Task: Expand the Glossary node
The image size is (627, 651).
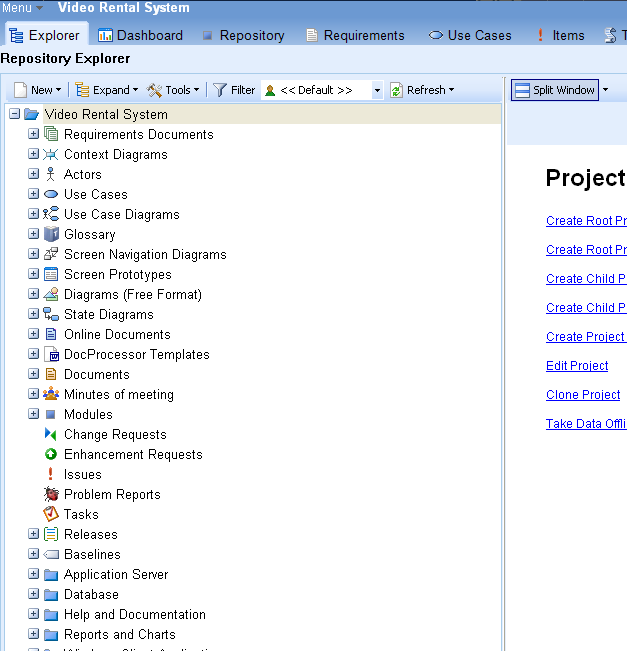Action: [34, 234]
